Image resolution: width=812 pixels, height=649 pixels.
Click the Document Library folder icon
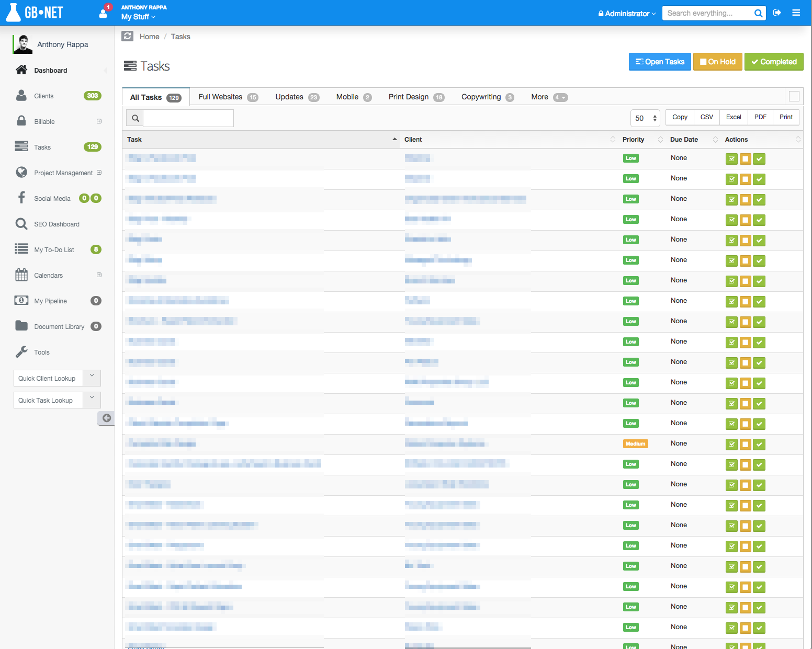[x=21, y=326]
